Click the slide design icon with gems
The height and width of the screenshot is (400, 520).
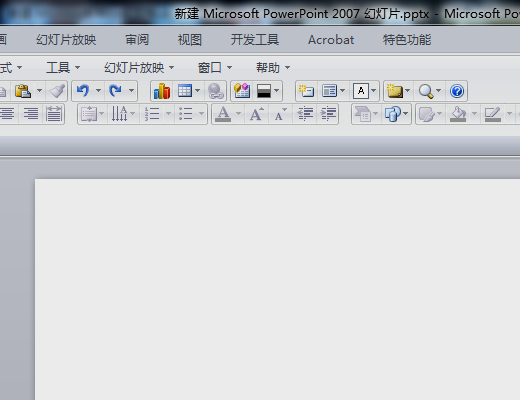click(x=242, y=91)
